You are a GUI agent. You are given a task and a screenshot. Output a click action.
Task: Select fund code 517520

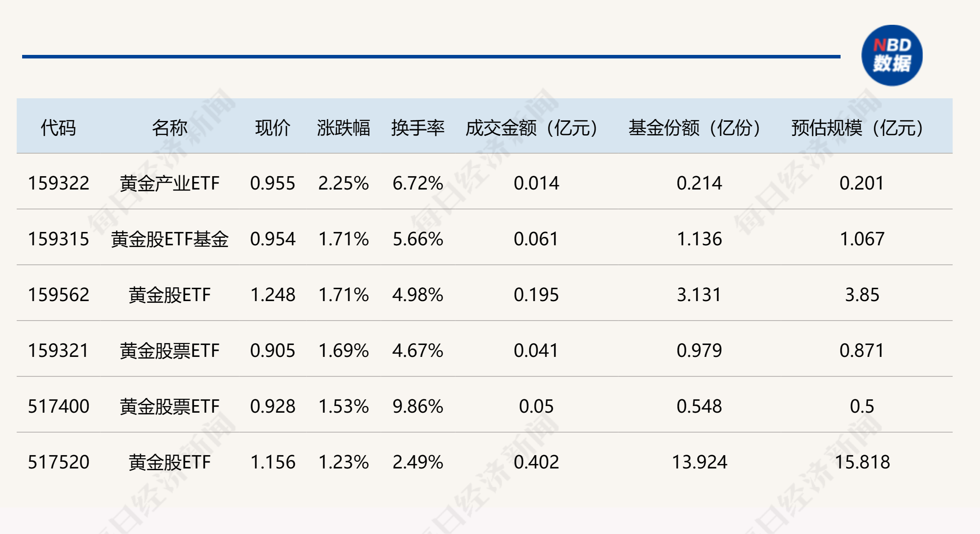point(58,462)
